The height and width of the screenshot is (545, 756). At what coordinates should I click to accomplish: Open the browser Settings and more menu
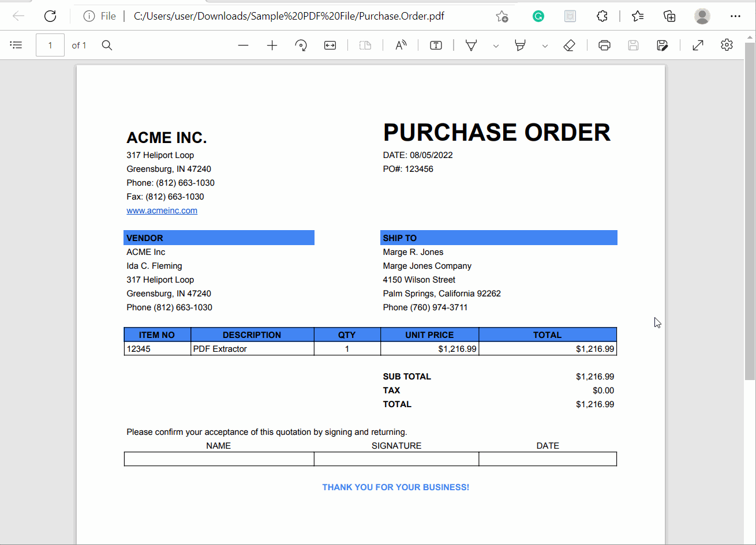pos(735,16)
